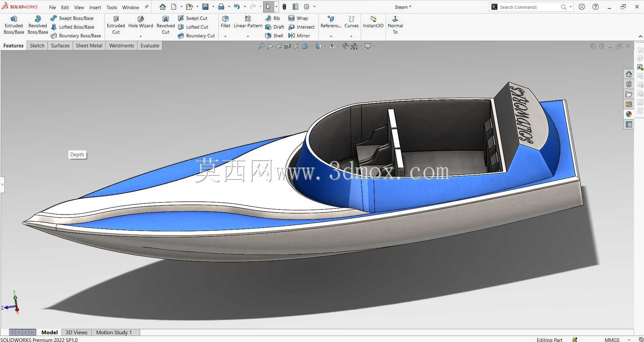This screenshot has height=342, width=644.
Task: Select the Wrap feature
Action: tap(298, 18)
